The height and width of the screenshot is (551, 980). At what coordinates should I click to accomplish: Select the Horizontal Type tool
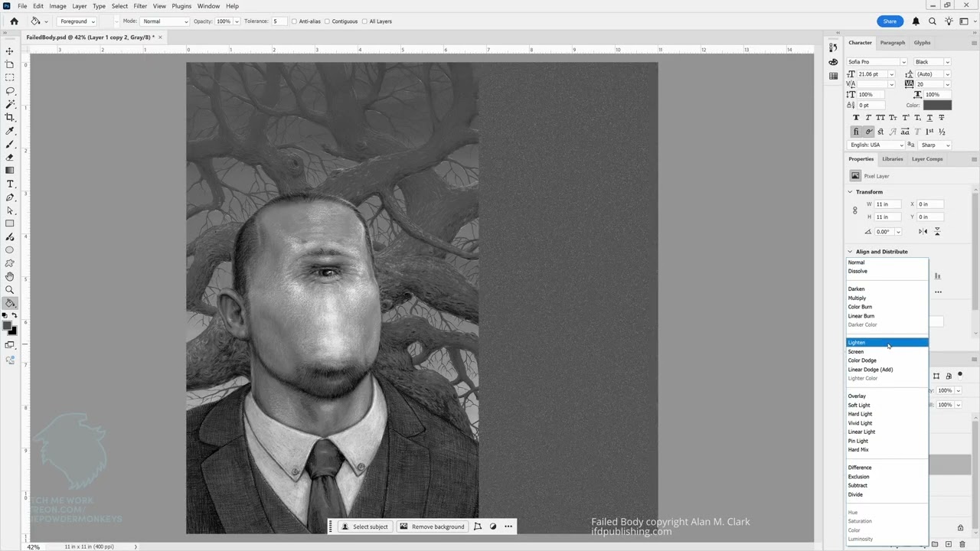pos(10,184)
